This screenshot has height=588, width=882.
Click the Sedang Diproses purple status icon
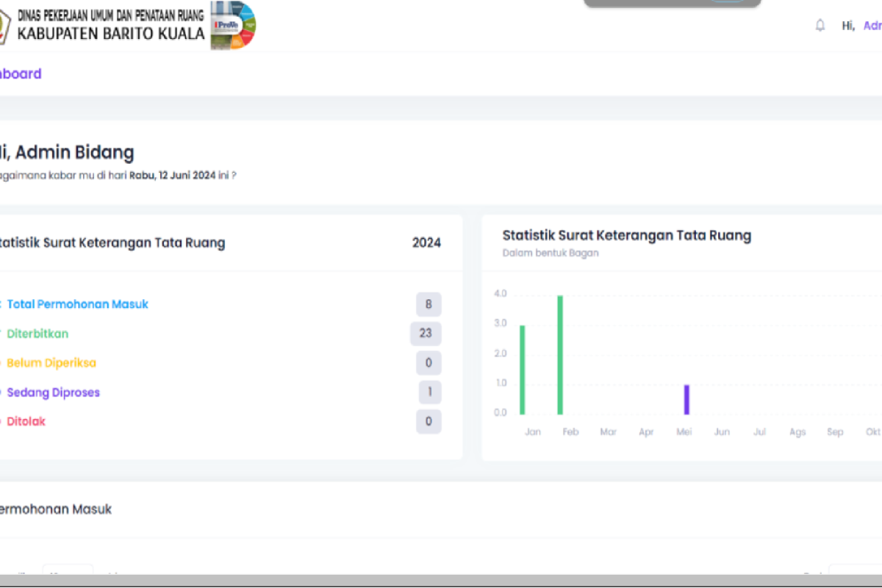click(x=1, y=392)
